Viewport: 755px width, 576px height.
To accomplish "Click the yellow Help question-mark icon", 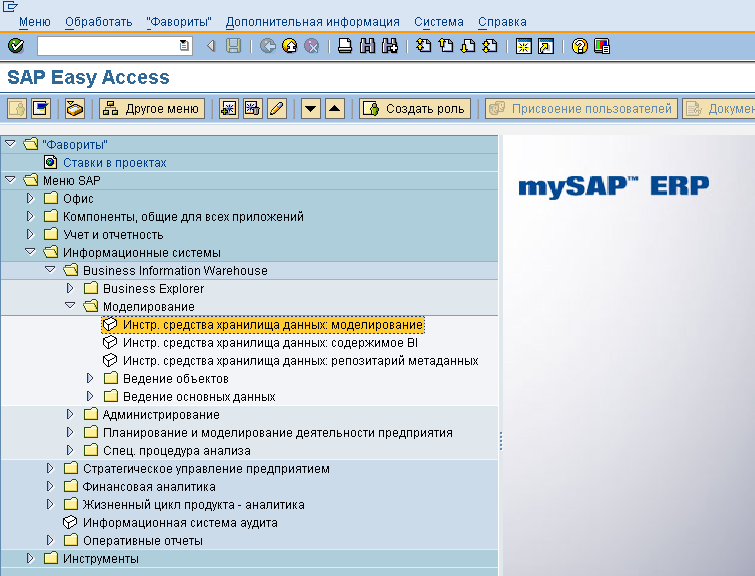I will tap(580, 46).
